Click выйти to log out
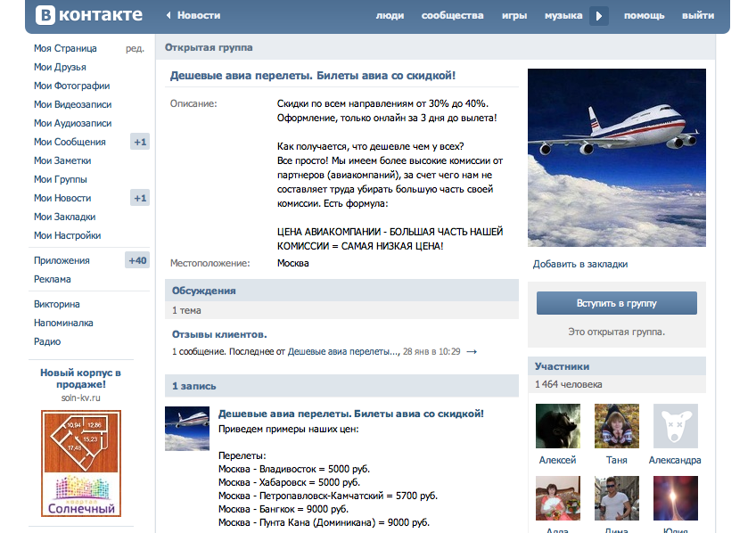Screen dimensions: 756x533 (698, 15)
